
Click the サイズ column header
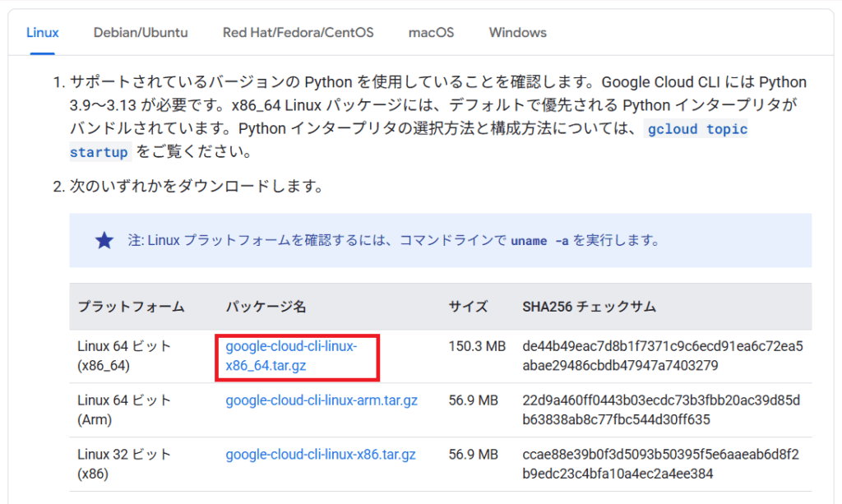click(x=468, y=307)
